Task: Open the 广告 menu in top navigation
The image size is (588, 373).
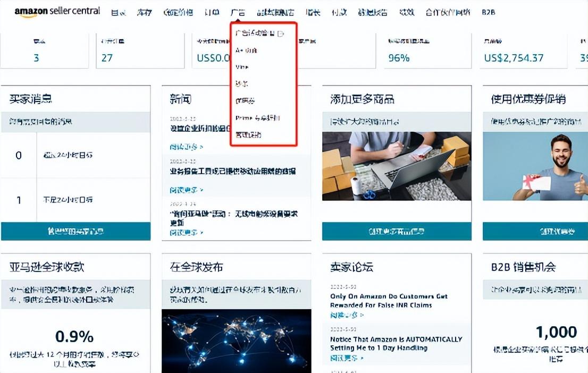Action: (x=237, y=12)
